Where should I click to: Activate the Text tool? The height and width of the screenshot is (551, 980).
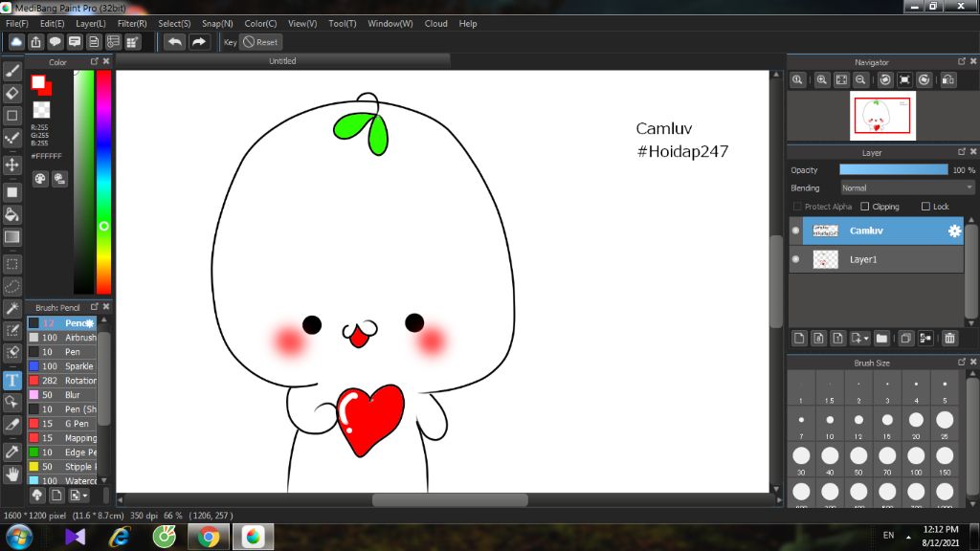[11, 380]
